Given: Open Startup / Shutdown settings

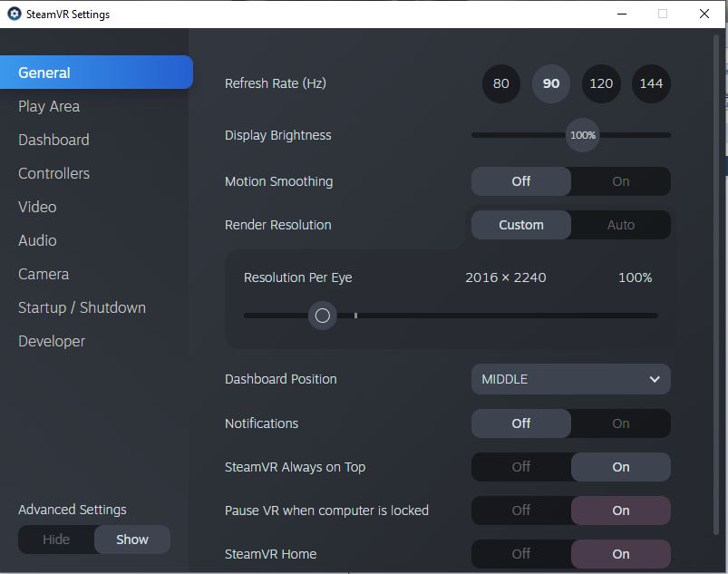Looking at the screenshot, I should [82, 308].
